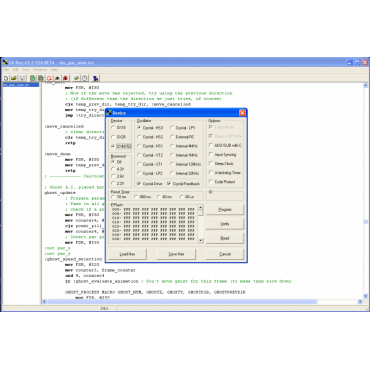The image size is (370, 370).
Task: Click the Verify button
Action: pyautogui.click(x=225, y=224)
